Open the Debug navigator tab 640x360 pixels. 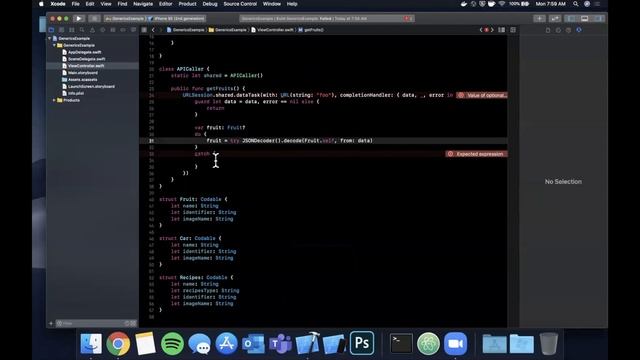pos(113,30)
